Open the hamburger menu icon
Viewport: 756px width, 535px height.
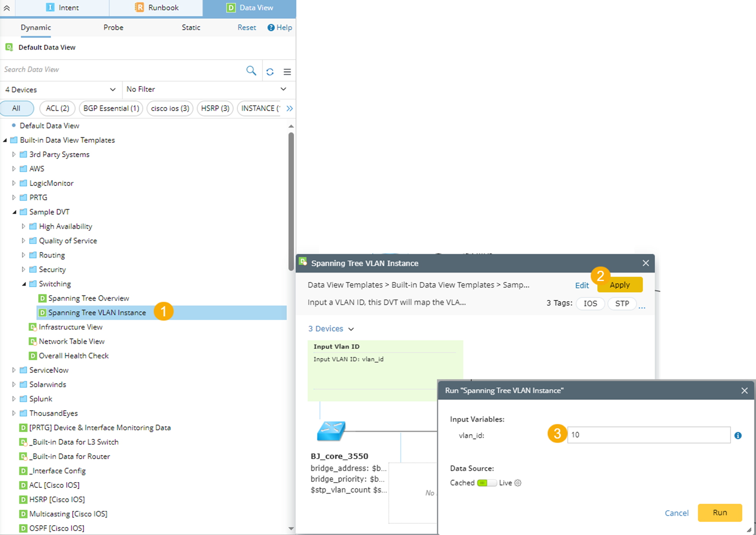pyautogui.click(x=287, y=72)
